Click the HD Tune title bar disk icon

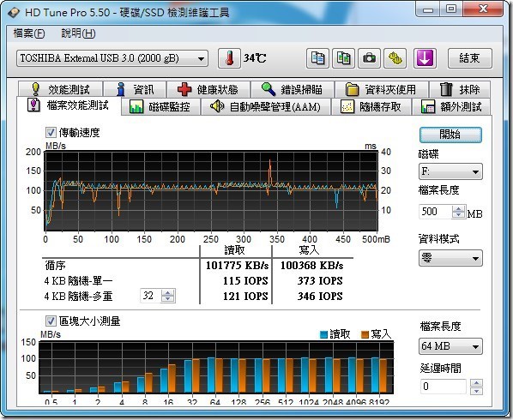[14, 12]
